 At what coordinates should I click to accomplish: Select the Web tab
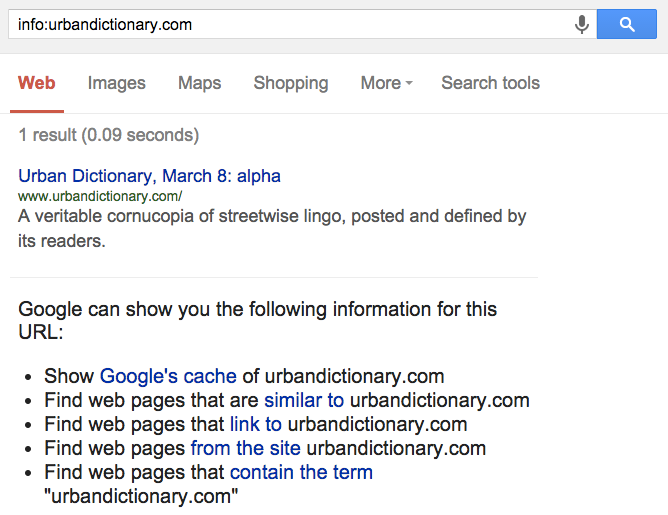click(x=37, y=83)
